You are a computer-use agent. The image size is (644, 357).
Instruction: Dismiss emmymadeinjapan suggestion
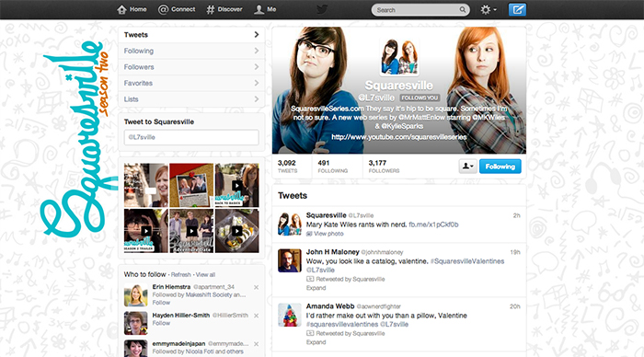257,344
